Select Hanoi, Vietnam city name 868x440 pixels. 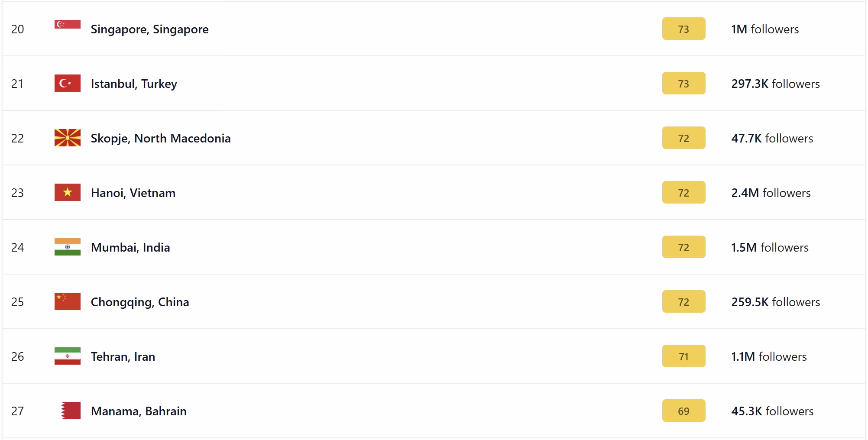(x=133, y=193)
